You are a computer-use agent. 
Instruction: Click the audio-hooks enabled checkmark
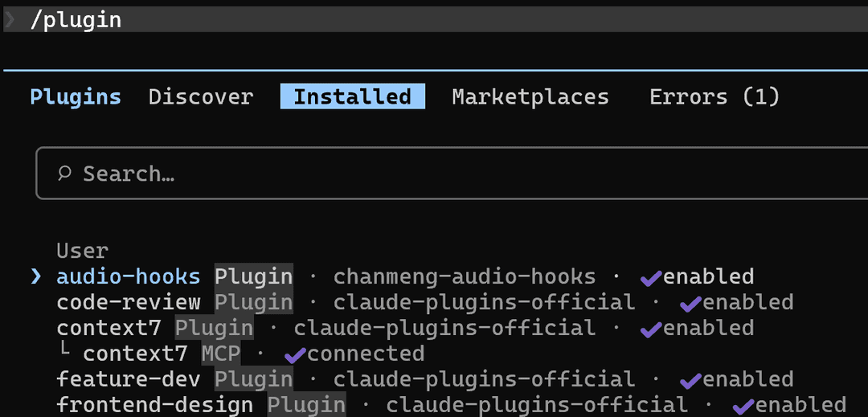pos(651,276)
